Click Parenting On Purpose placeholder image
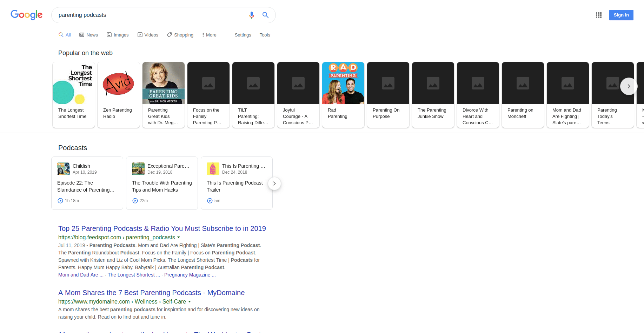Image resolution: width=644 pixels, height=333 pixels. click(388, 83)
